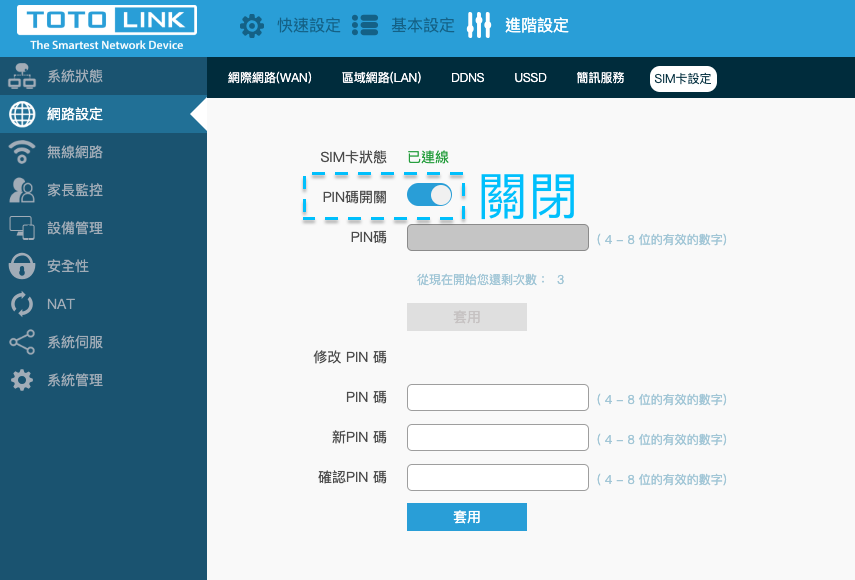Open 無線網路 in the sidebar
Image resolution: width=855 pixels, height=580 pixels.
pos(104,152)
